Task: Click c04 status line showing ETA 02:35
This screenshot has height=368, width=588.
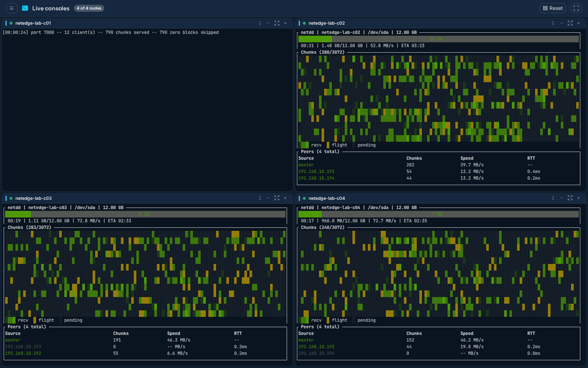Action: point(364,221)
